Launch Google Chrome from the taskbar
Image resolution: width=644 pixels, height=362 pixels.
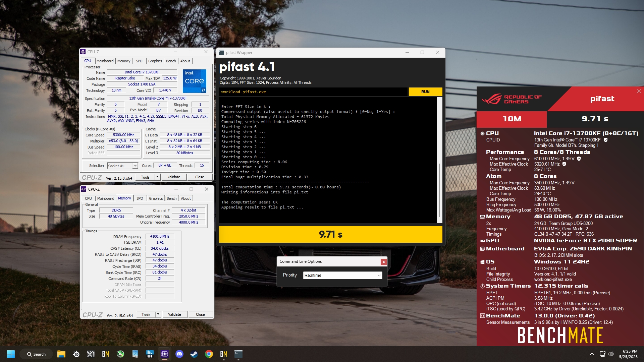209,354
